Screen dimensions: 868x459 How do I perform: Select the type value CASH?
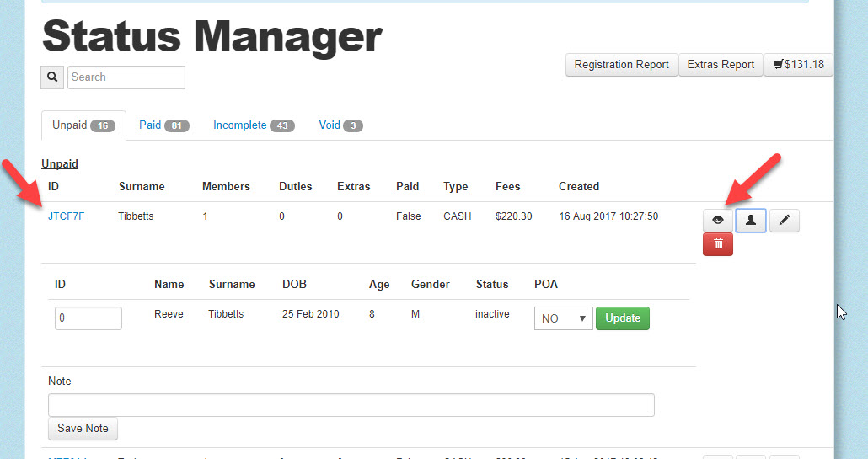pos(458,216)
